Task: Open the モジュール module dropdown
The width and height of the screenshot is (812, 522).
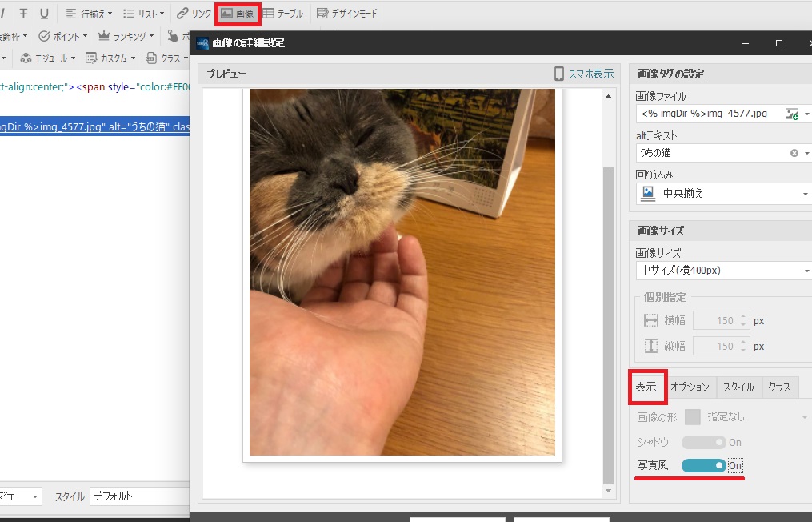Action: pyautogui.click(x=48, y=58)
